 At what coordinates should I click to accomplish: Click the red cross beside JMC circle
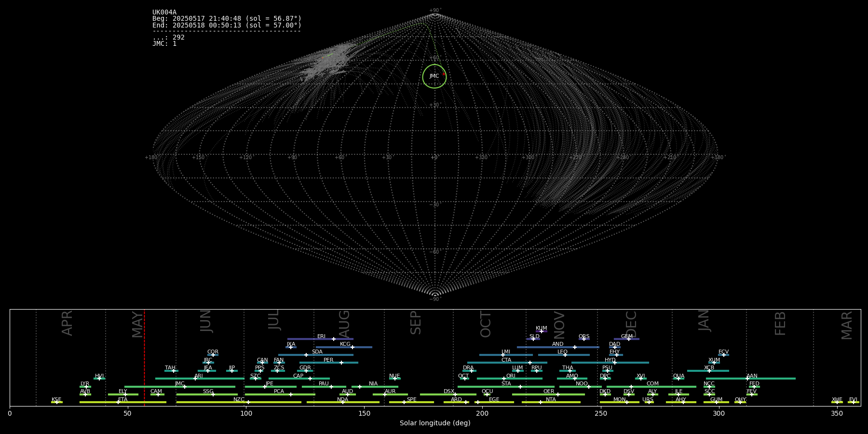[444, 74]
